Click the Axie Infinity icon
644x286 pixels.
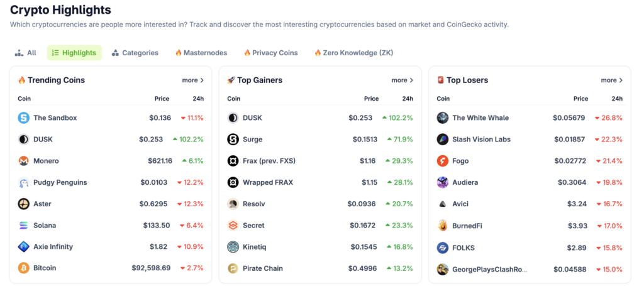click(x=24, y=246)
